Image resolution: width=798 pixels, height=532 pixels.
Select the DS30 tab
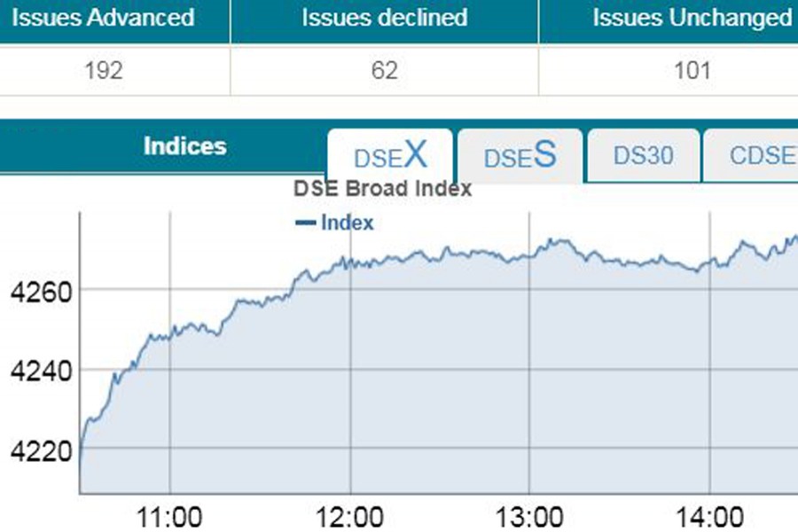point(643,156)
